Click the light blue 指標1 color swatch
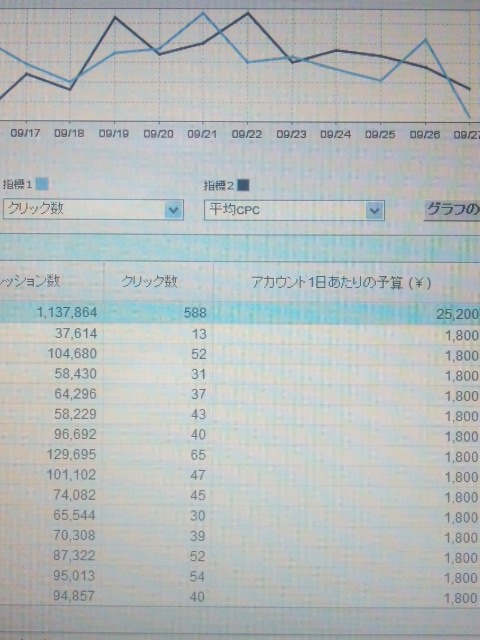This screenshot has height=640, width=480. (42, 184)
